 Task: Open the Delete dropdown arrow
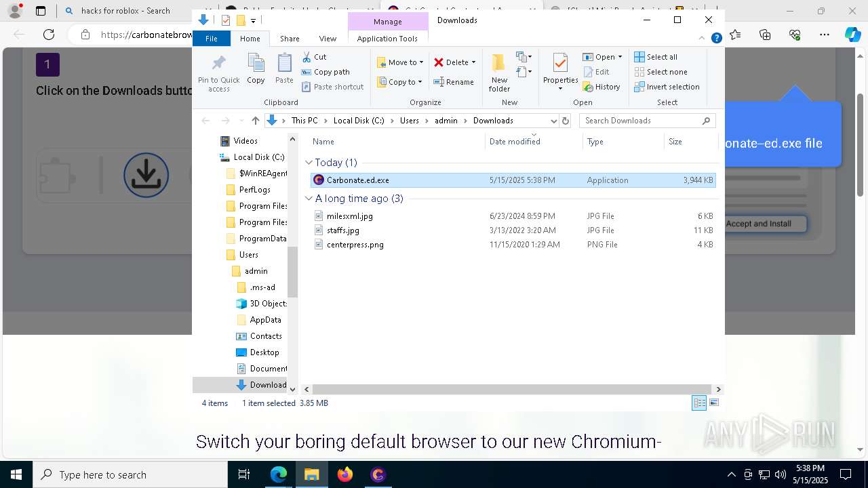pyautogui.click(x=473, y=62)
